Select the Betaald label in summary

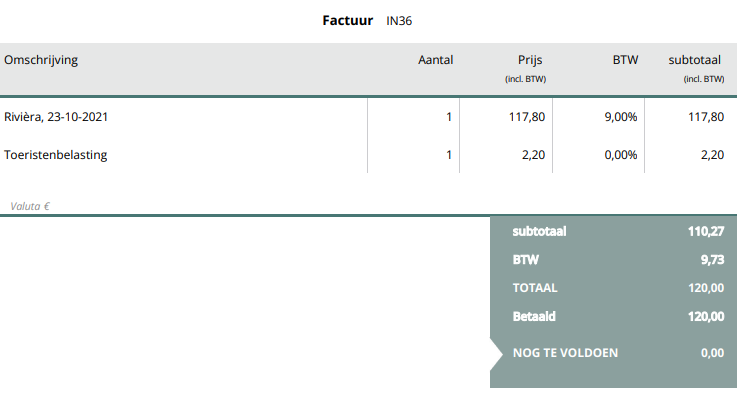[x=534, y=317]
